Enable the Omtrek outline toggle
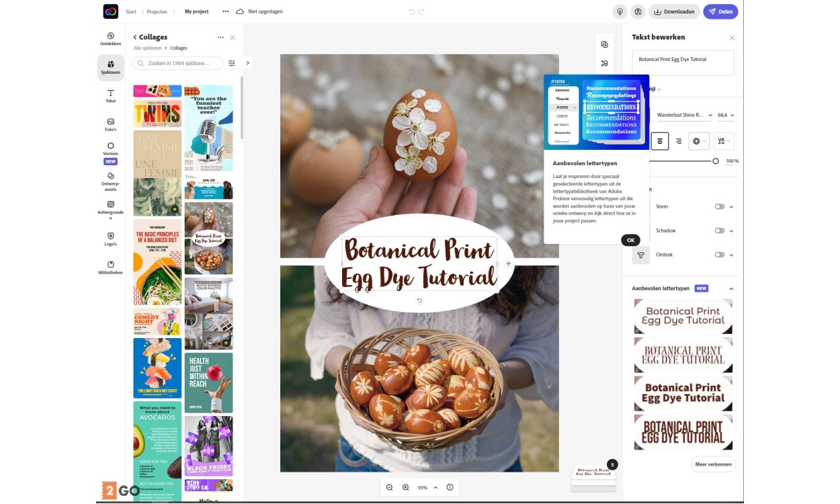The image size is (840, 504). pyautogui.click(x=719, y=255)
